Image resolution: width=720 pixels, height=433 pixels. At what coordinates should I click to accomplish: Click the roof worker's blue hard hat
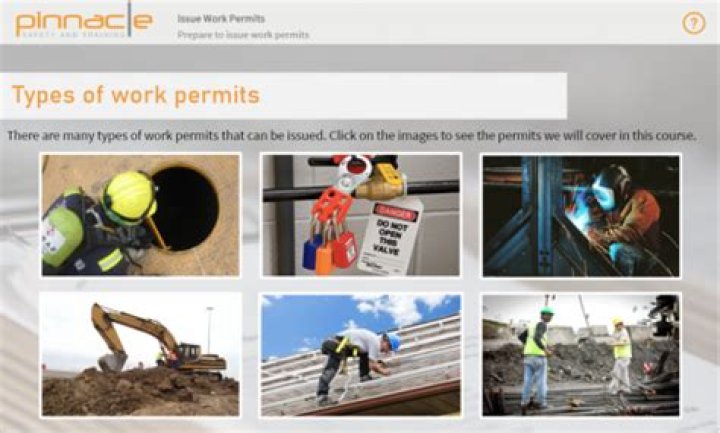coord(393,343)
